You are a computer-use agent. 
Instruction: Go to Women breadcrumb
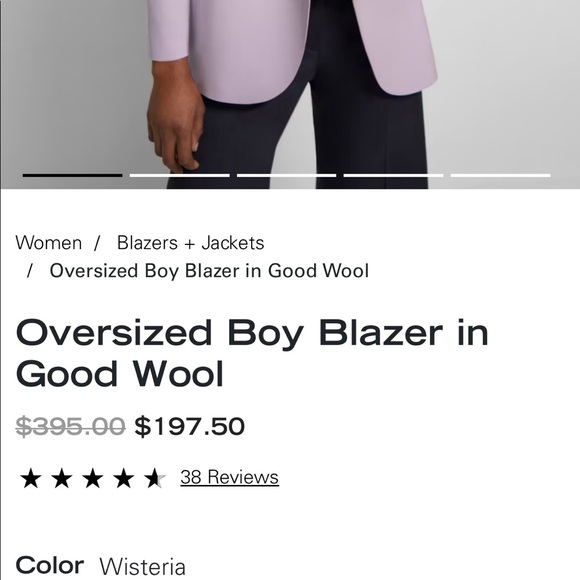(x=48, y=243)
